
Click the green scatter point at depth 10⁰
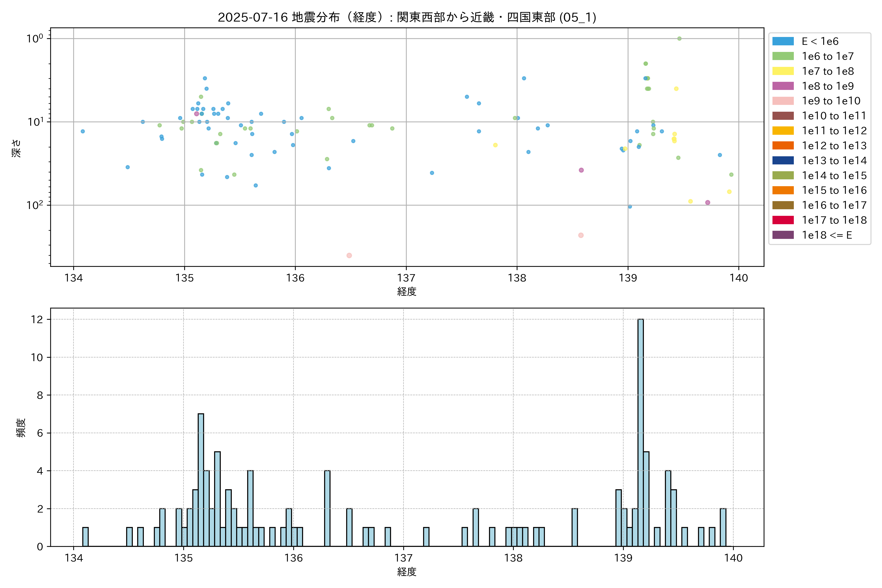click(679, 39)
